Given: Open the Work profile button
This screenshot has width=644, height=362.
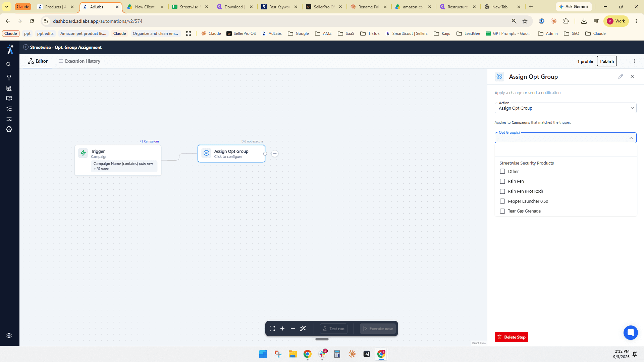Looking at the screenshot, I should (616, 21).
